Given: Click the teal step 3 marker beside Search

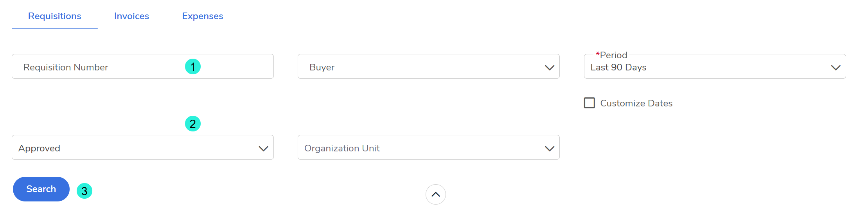Looking at the screenshot, I should pos(84,191).
